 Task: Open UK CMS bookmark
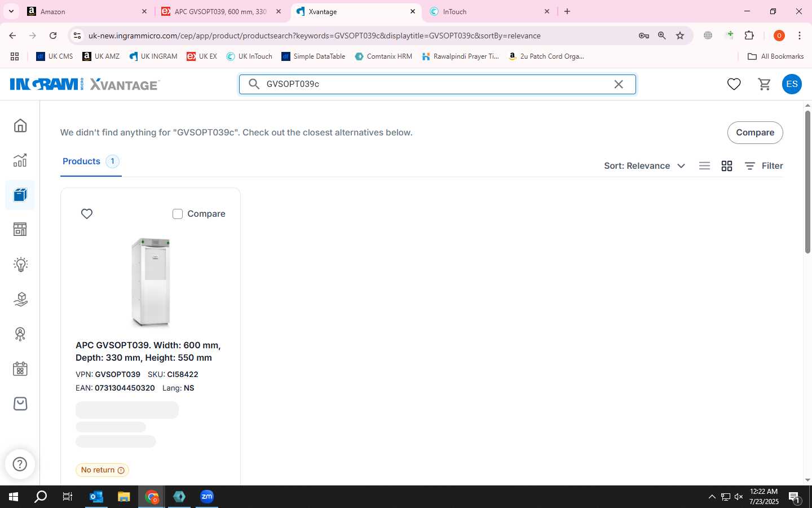point(55,56)
